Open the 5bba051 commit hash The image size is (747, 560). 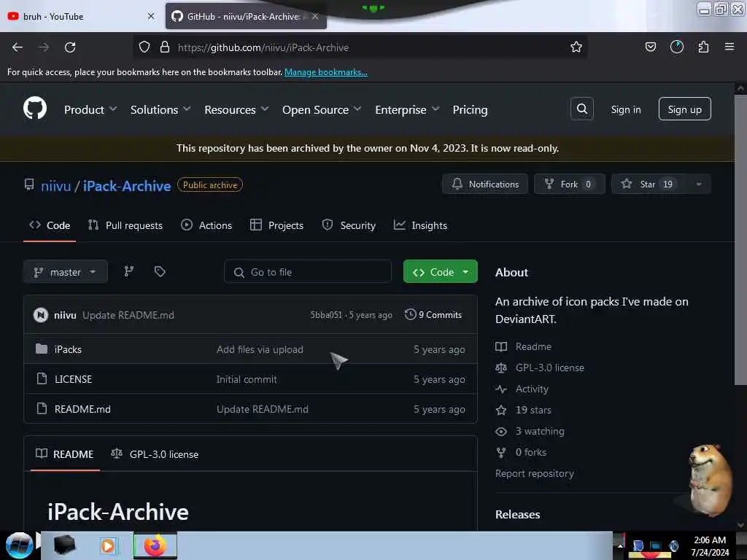(x=326, y=315)
